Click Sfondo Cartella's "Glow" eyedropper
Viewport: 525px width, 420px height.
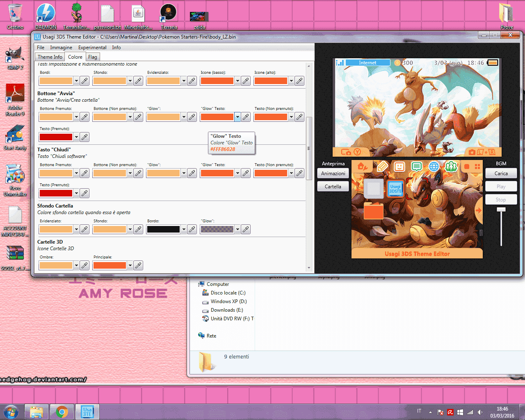tap(246, 229)
